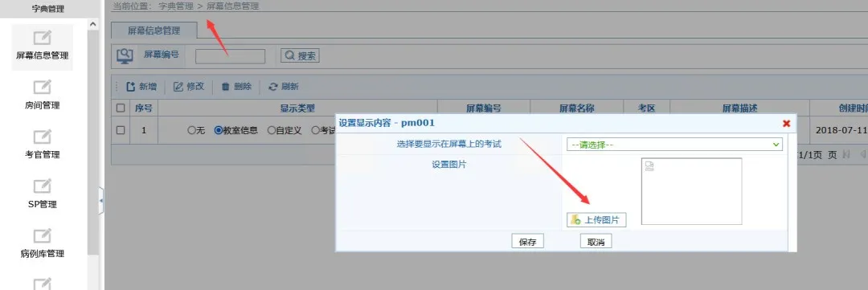
Task: Click 字典管理 in the breadcrumb
Action: pos(175,6)
